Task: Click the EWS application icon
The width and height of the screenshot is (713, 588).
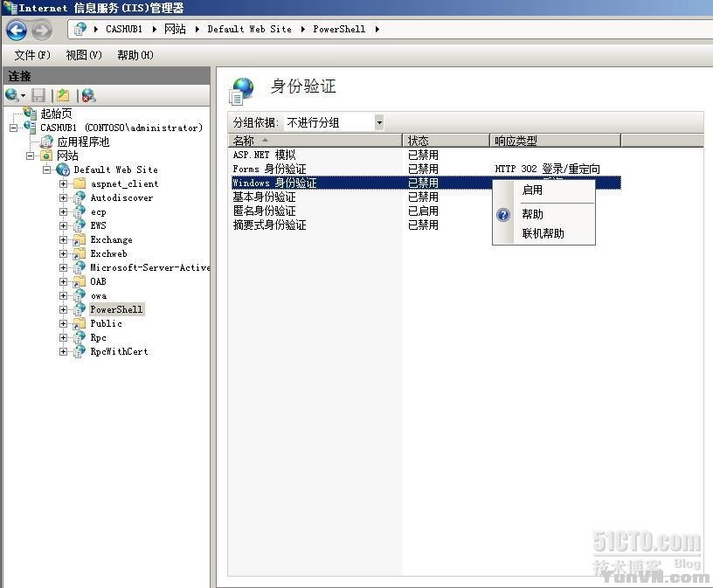Action: pos(80,225)
